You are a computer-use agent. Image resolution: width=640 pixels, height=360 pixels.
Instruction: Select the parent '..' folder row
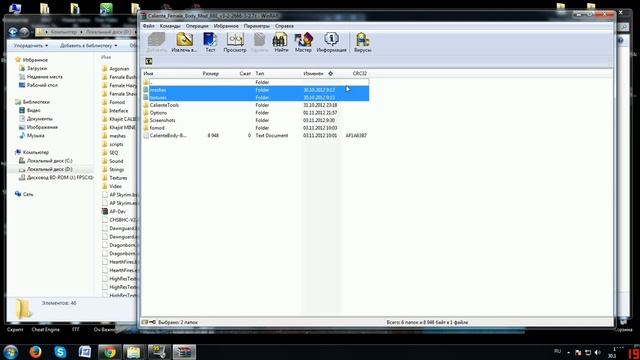pyautogui.click(x=256, y=82)
